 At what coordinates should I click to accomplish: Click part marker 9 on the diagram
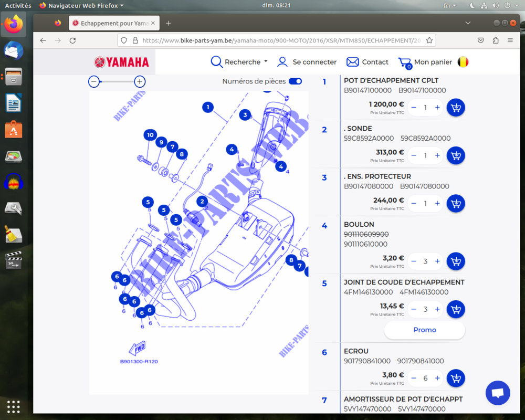[161, 142]
